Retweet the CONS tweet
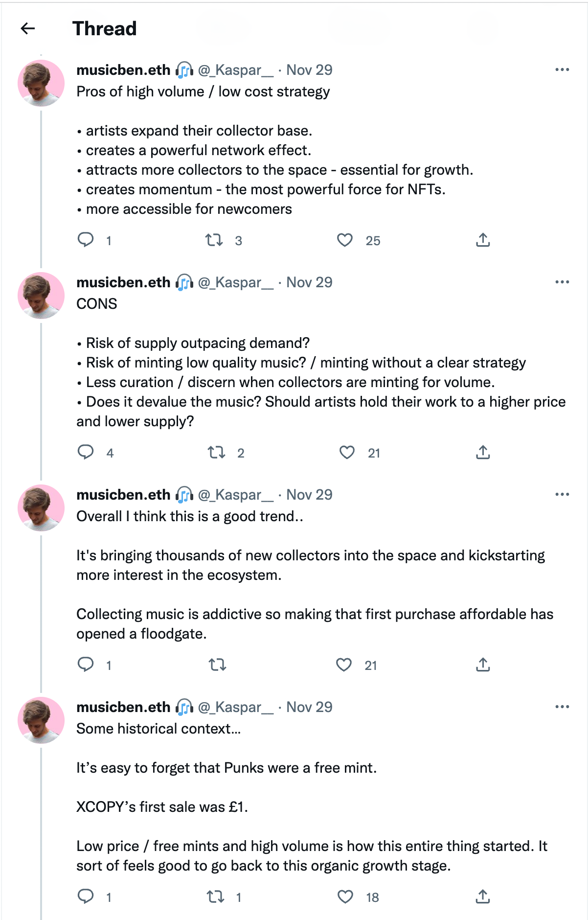Image resolution: width=588 pixels, height=920 pixels. pyautogui.click(x=216, y=452)
